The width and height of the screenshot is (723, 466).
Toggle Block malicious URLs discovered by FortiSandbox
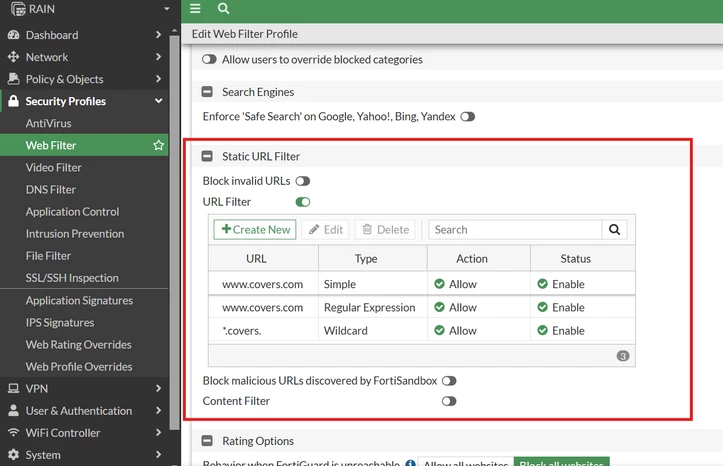[x=449, y=381]
